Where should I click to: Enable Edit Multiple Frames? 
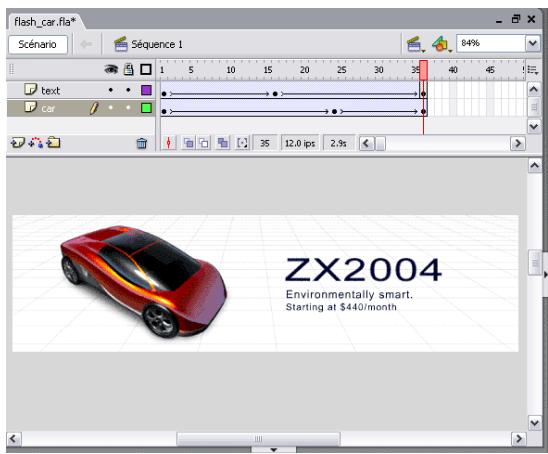pyautogui.click(x=223, y=143)
